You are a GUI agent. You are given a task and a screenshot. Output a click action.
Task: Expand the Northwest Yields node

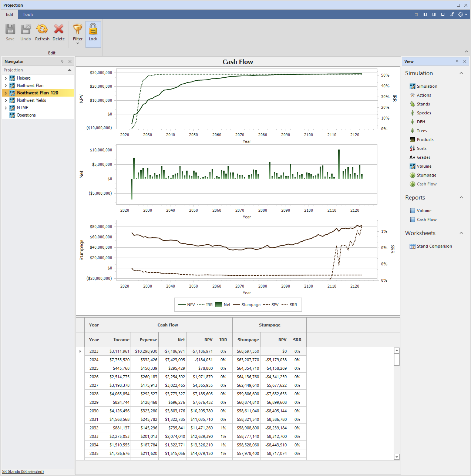tap(6, 100)
